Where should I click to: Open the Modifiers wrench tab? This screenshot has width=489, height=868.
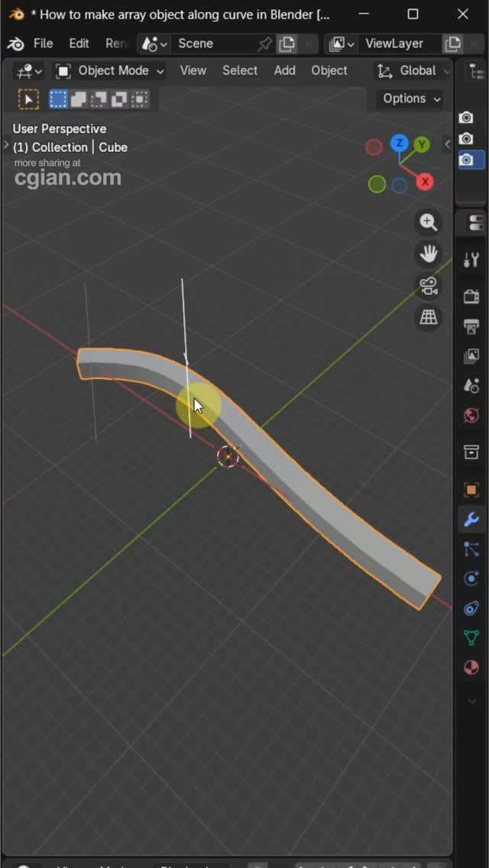[471, 520]
